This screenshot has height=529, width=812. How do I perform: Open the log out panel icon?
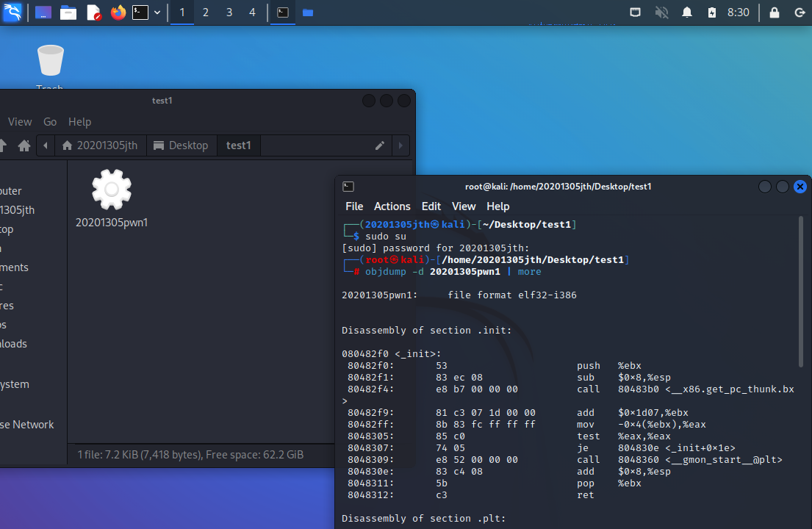click(800, 12)
